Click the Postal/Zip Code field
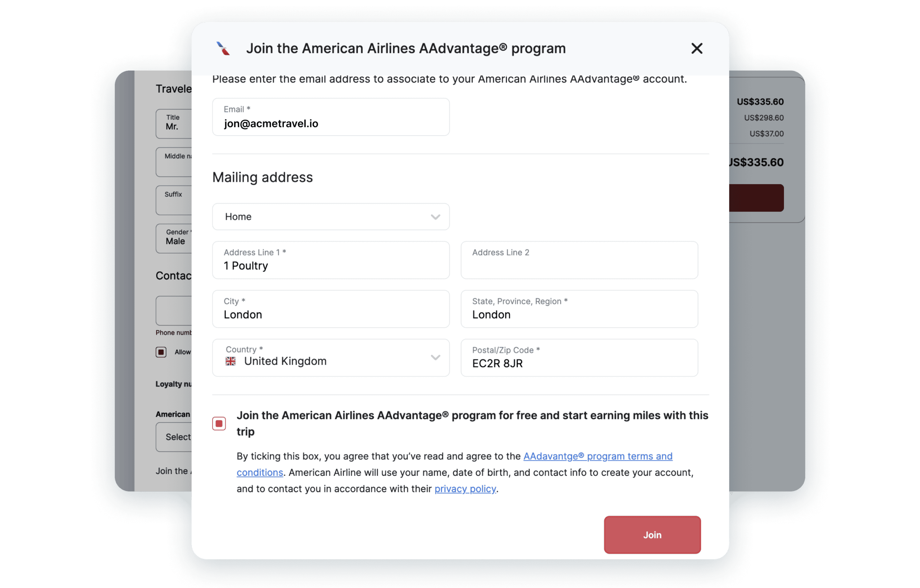Screen dimensions: 920x588 coord(579,358)
